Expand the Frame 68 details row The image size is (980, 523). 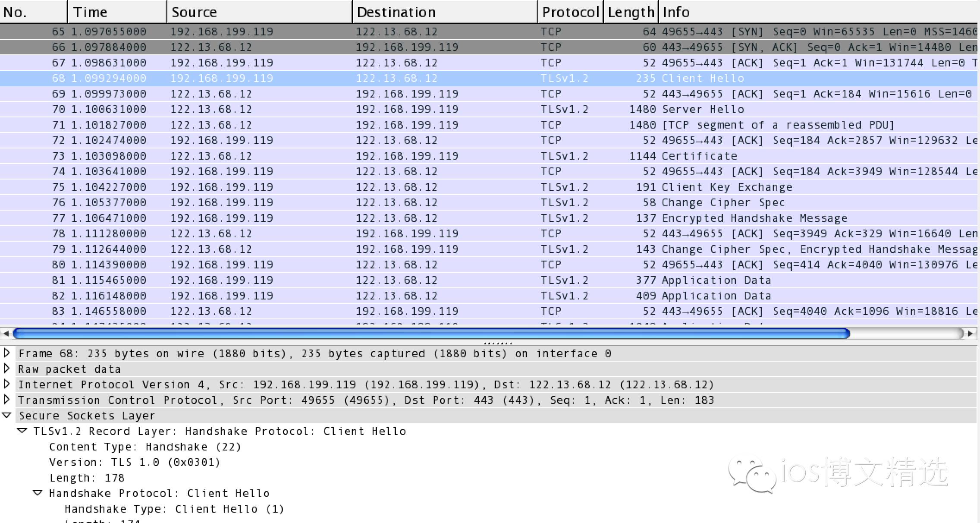click(x=7, y=353)
